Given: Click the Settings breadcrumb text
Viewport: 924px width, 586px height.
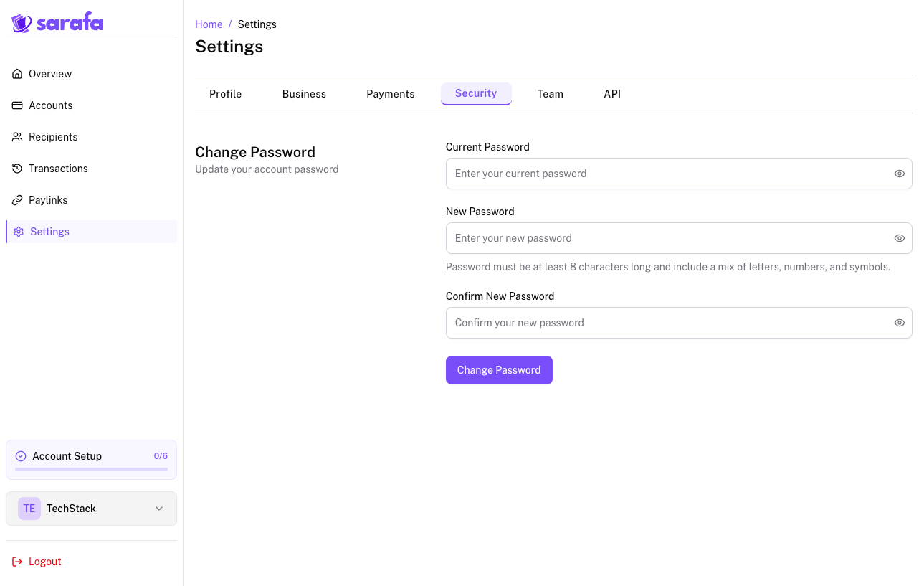Looking at the screenshot, I should point(257,24).
